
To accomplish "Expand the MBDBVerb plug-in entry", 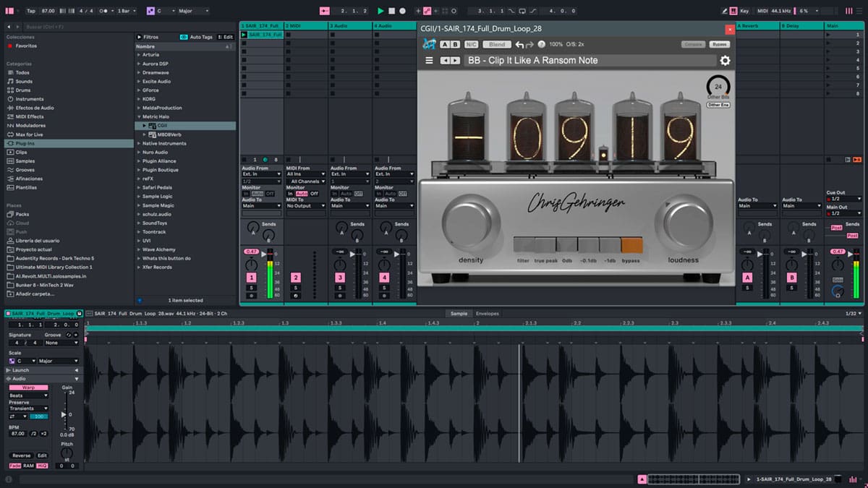I will click(x=145, y=134).
